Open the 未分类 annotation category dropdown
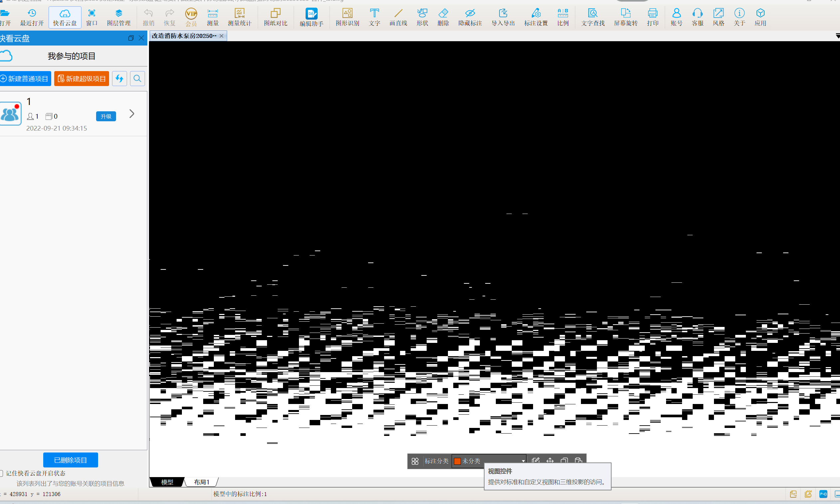This screenshot has height=504, width=840. pos(523,461)
